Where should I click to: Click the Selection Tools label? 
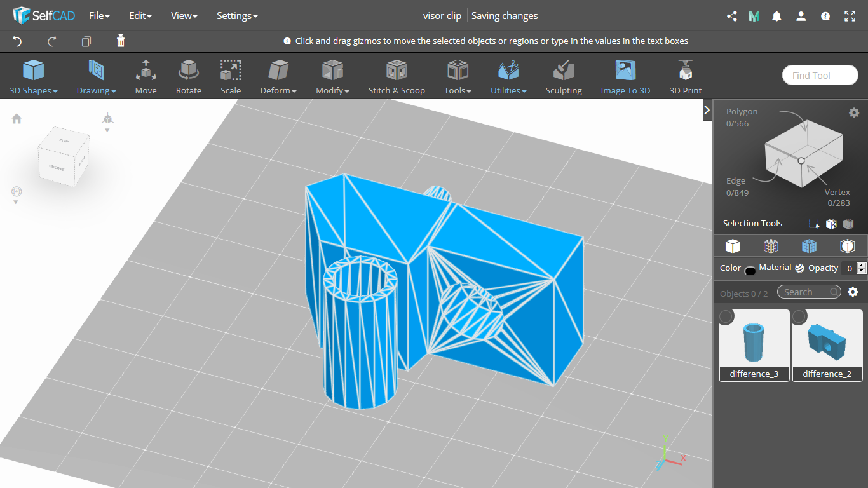[x=752, y=224]
